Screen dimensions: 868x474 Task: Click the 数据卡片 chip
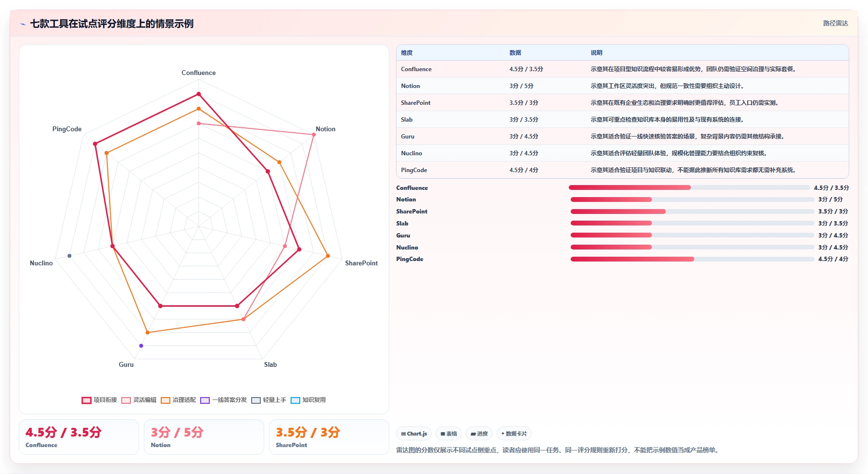coord(514,434)
